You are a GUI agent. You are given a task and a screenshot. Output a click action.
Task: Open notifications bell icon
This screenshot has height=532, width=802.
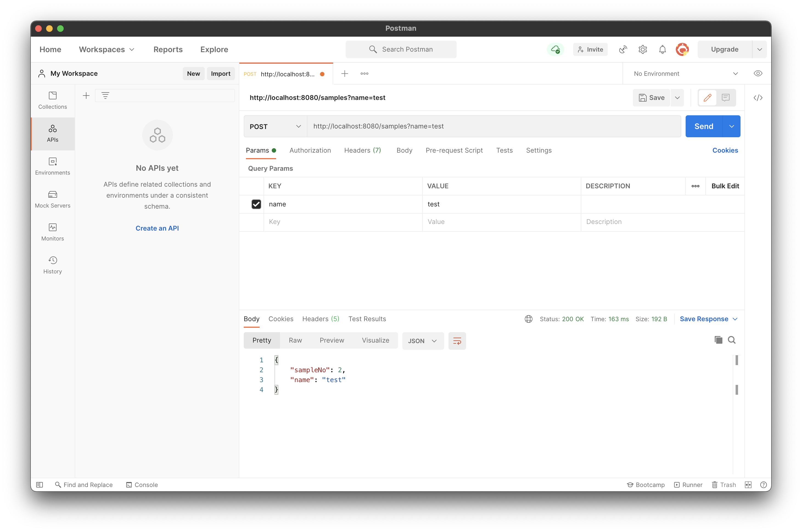point(662,49)
